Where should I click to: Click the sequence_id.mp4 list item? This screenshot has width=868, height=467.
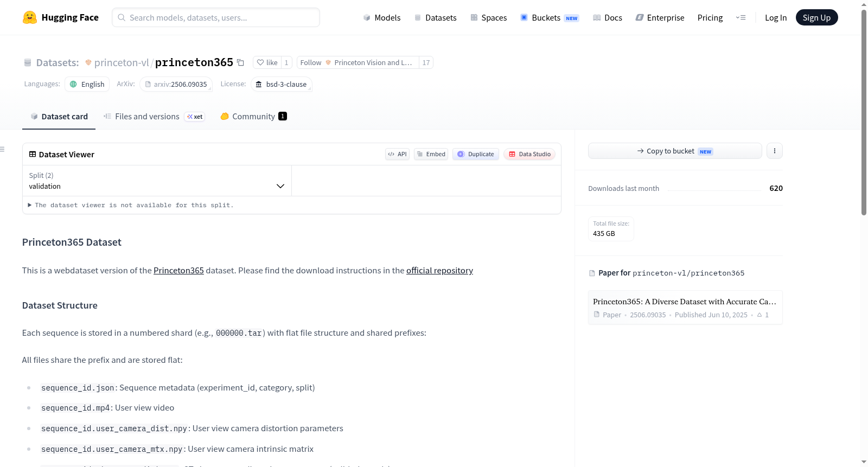(x=107, y=407)
